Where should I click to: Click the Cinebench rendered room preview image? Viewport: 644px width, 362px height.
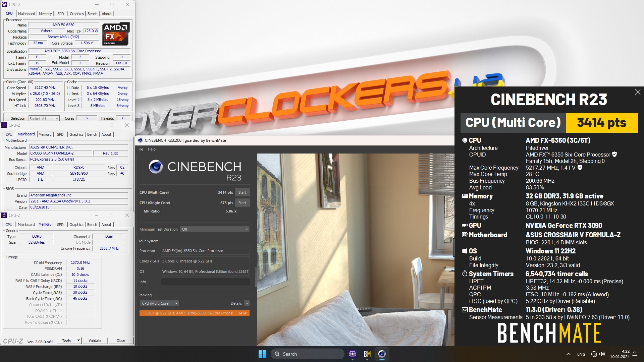356,249
